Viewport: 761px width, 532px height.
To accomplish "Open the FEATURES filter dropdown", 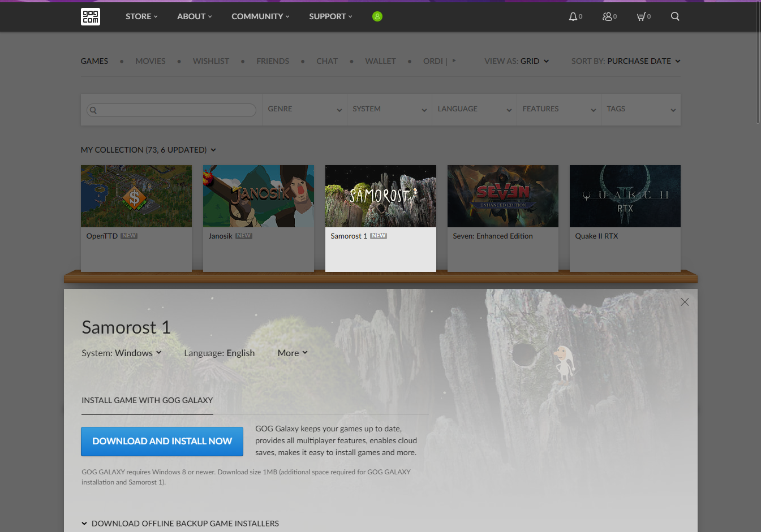I will click(x=559, y=109).
